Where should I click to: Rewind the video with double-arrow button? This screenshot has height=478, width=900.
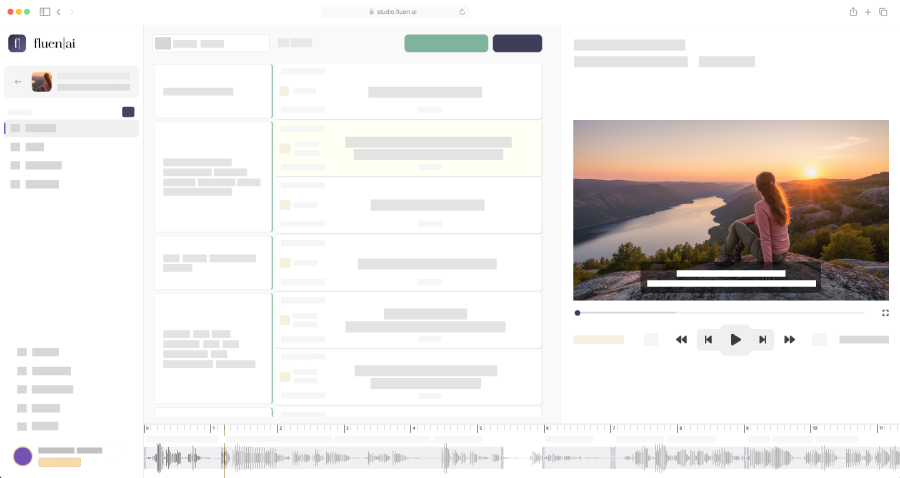pyautogui.click(x=681, y=340)
